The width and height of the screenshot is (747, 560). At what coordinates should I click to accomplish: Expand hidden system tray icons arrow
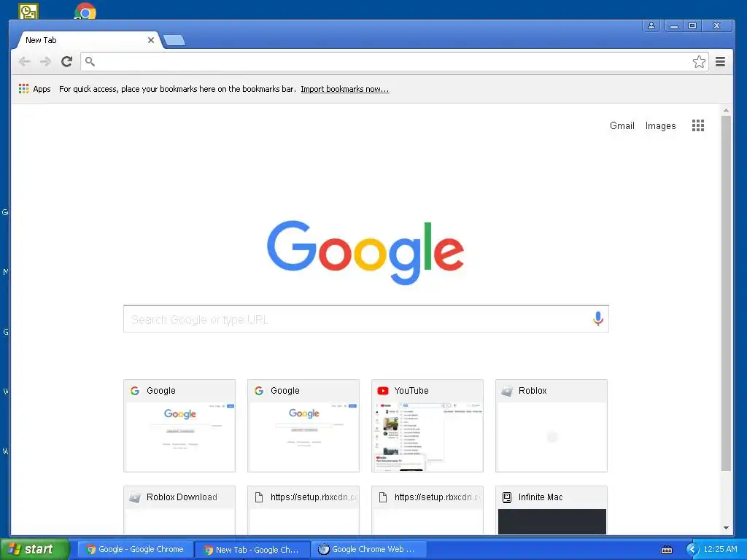(x=692, y=550)
